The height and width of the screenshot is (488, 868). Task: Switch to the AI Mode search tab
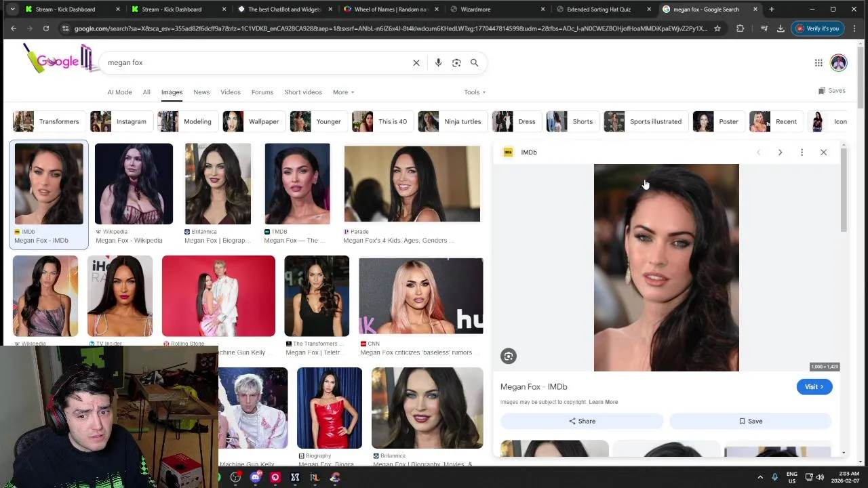pos(119,92)
